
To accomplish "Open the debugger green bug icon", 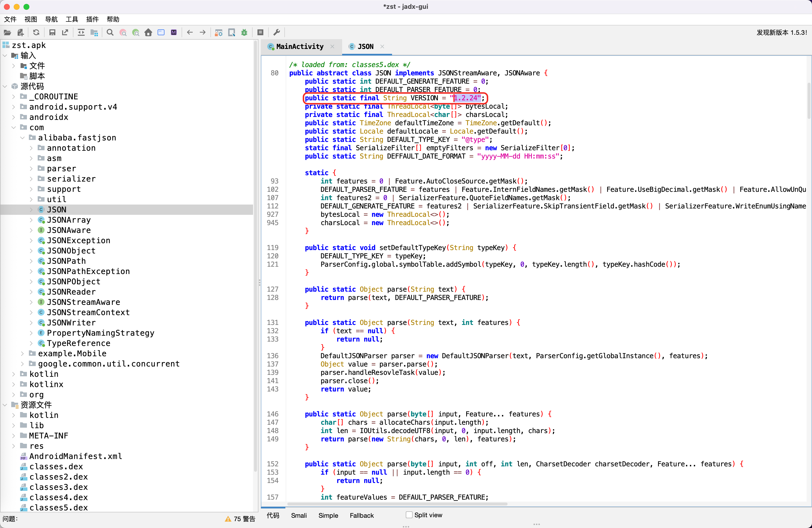I will (x=244, y=32).
